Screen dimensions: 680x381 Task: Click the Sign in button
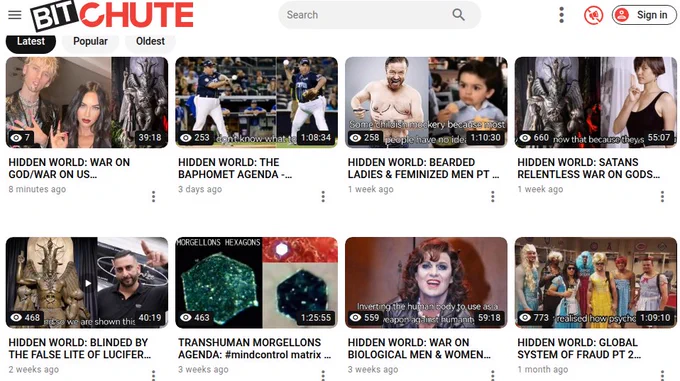644,15
